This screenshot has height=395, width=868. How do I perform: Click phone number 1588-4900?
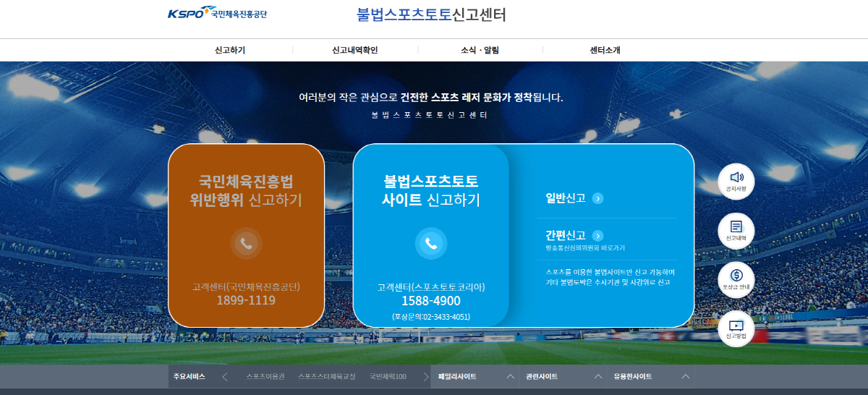point(431,301)
